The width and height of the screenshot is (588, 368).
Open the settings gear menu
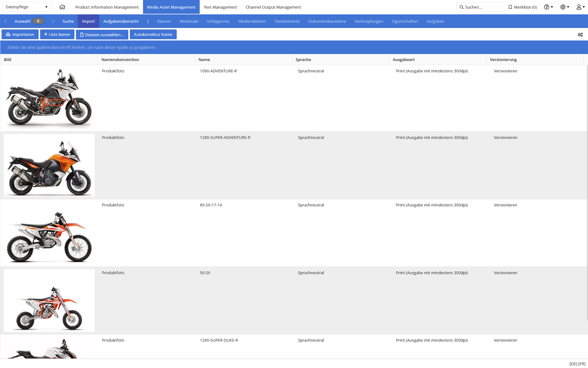pos(564,7)
